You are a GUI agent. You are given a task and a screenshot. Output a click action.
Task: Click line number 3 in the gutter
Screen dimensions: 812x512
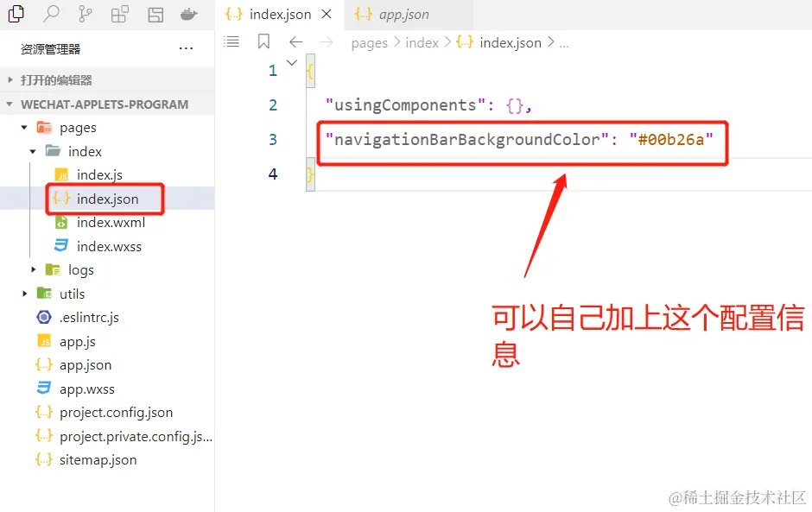(x=273, y=140)
